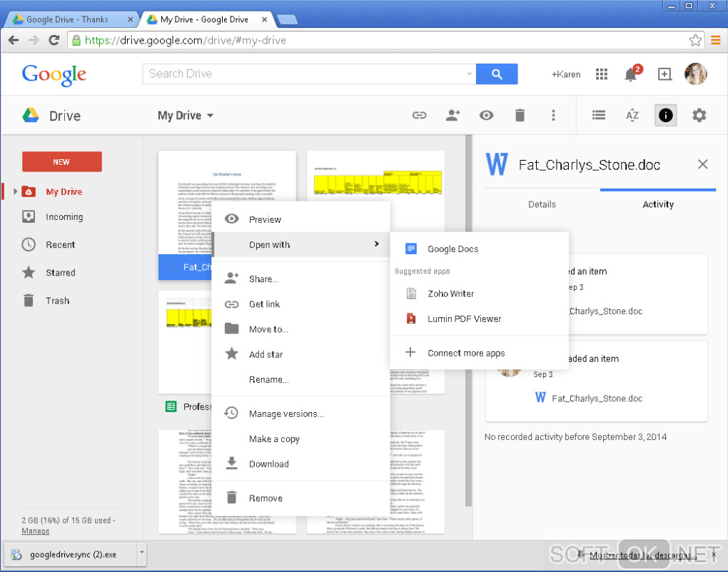The image size is (728, 572).
Task: Expand the download item options arrow
Action: [x=141, y=553]
